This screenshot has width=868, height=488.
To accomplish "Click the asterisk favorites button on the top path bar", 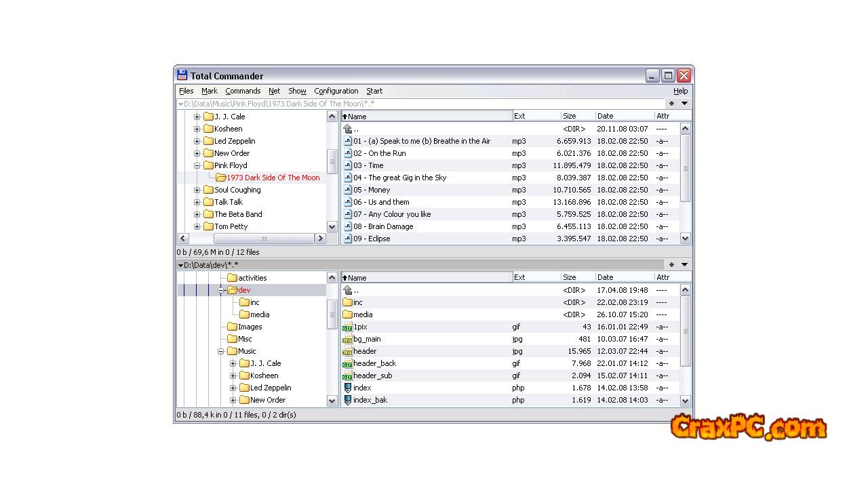I will (671, 104).
